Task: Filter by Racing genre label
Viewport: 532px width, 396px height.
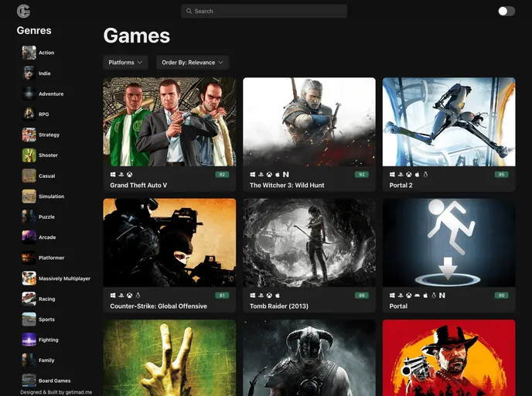Action: [47, 299]
